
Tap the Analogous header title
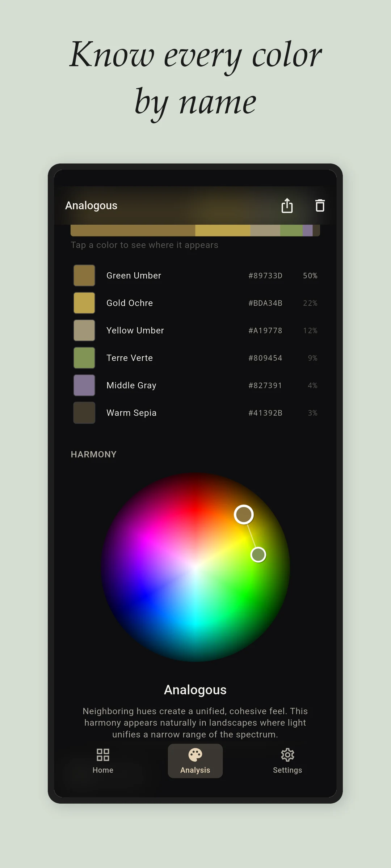click(91, 205)
